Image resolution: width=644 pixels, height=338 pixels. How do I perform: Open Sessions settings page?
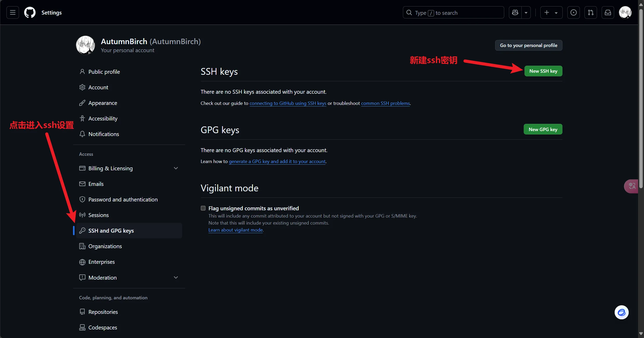(x=129, y=215)
